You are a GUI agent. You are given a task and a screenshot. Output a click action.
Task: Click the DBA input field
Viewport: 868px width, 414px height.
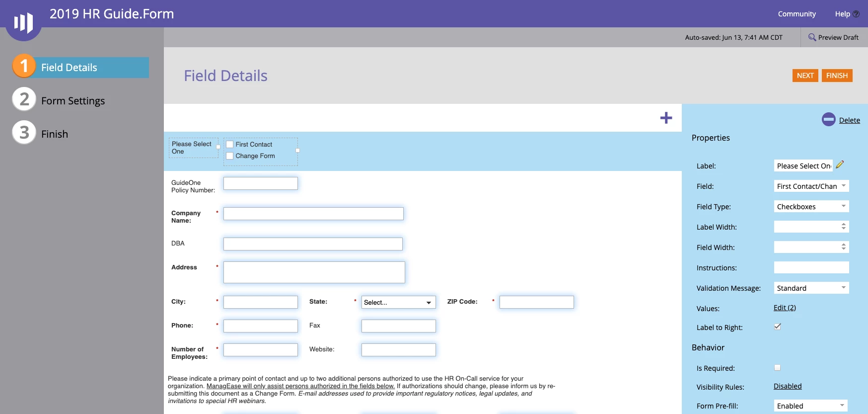click(x=313, y=244)
